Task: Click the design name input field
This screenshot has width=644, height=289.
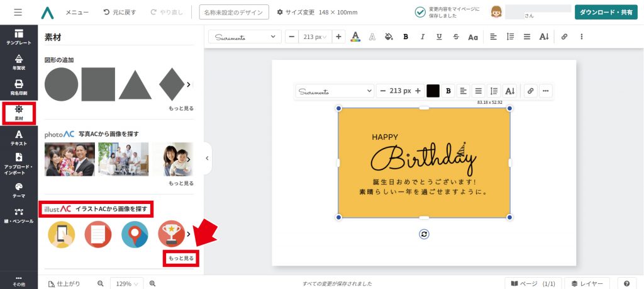Action: coord(234,12)
